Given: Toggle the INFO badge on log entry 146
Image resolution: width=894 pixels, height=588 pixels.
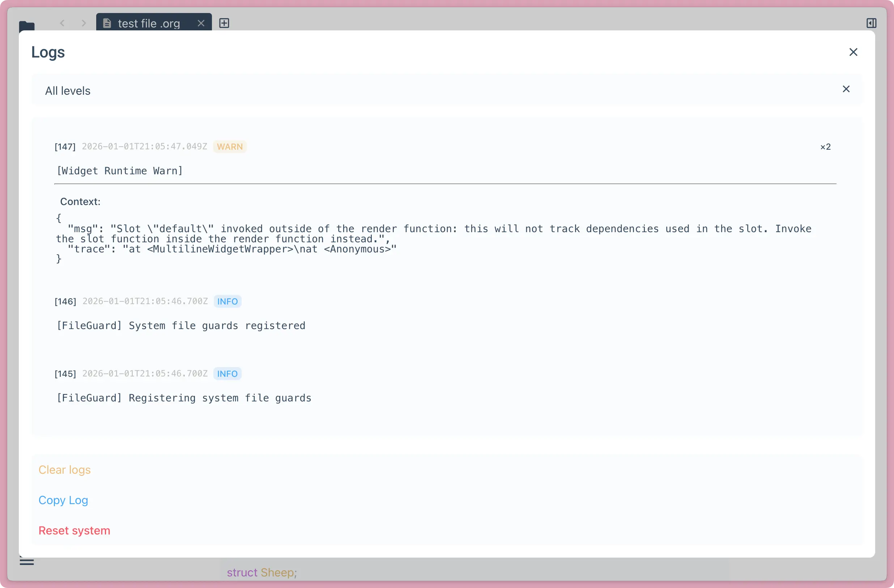Looking at the screenshot, I should pyautogui.click(x=227, y=301).
